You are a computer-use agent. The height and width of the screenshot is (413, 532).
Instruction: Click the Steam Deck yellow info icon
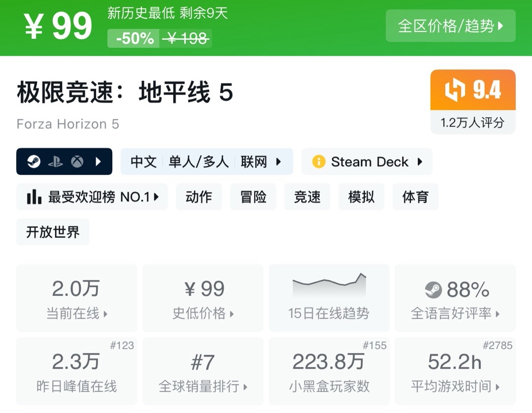319,161
